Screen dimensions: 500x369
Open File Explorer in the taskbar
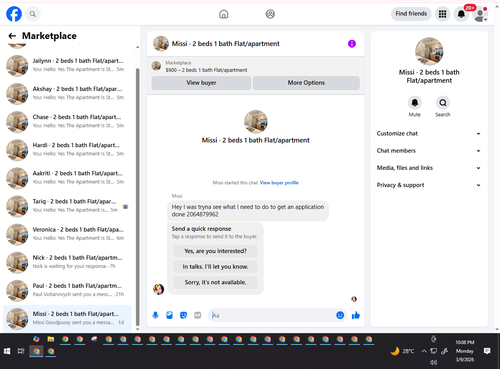(51, 339)
